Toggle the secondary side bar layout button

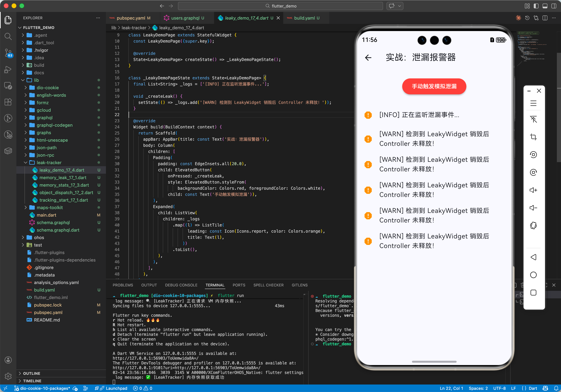(554, 6)
